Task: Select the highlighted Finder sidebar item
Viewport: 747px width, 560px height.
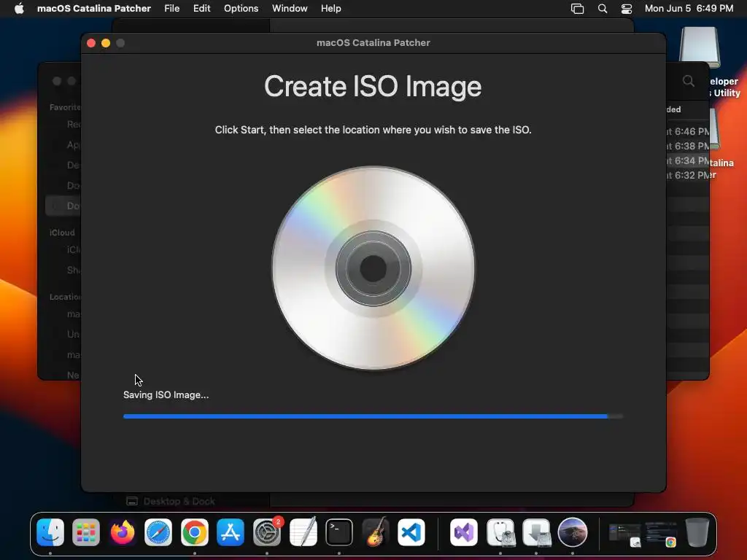Action: (x=63, y=206)
